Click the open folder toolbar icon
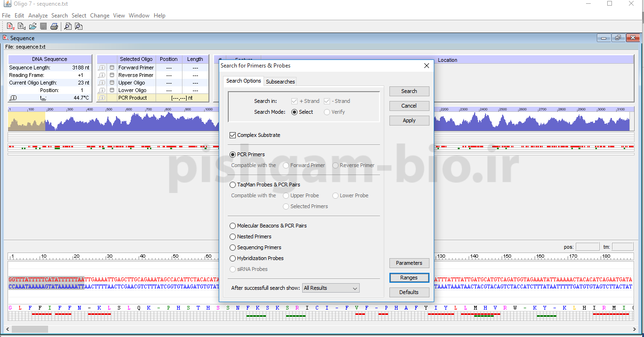The width and height of the screenshot is (644, 337). coord(33,26)
